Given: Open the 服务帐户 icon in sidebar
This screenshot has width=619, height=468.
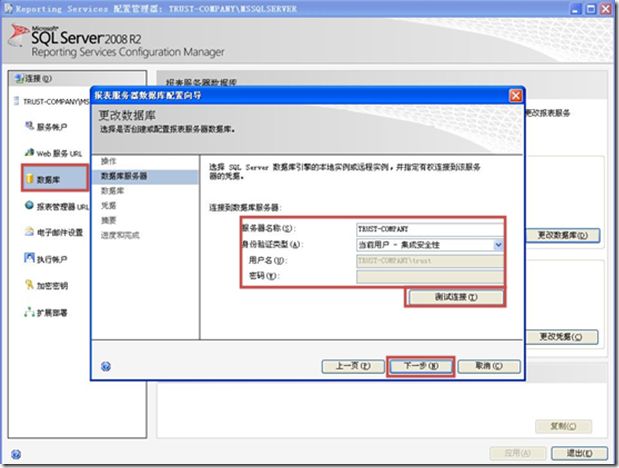Looking at the screenshot, I should click(x=29, y=126).
